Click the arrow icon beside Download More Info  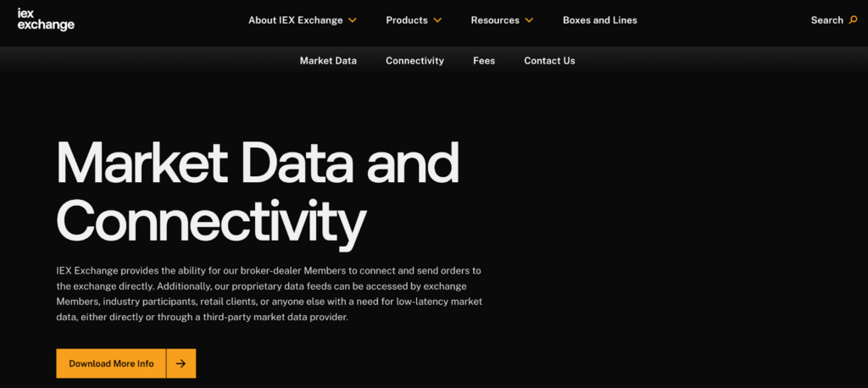click(x=181, y=363)
